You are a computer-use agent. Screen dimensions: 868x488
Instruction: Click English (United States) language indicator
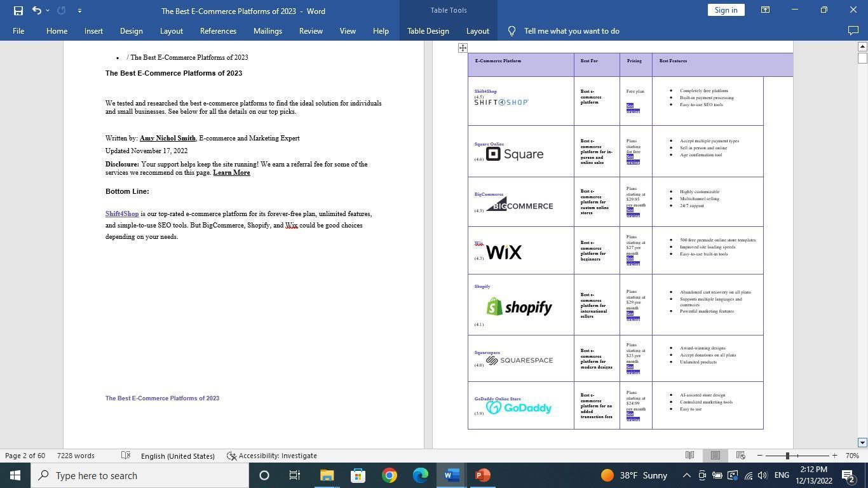click(x=178, y=456)
